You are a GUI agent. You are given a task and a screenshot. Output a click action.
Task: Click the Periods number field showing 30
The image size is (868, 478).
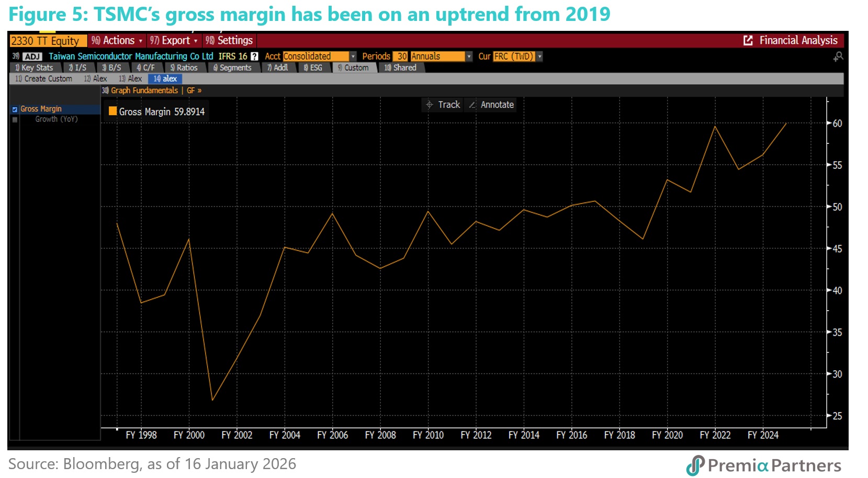click(401, 56)
